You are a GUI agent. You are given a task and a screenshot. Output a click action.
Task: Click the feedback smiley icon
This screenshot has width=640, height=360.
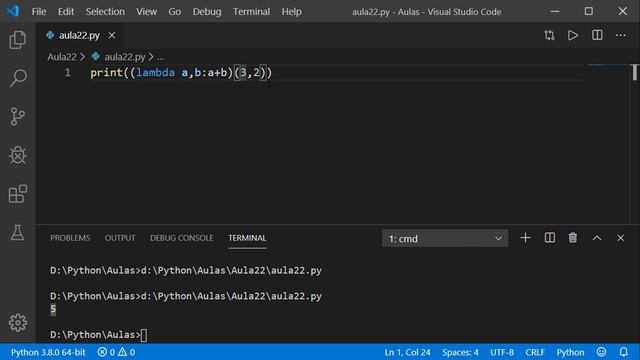(601, 352)
